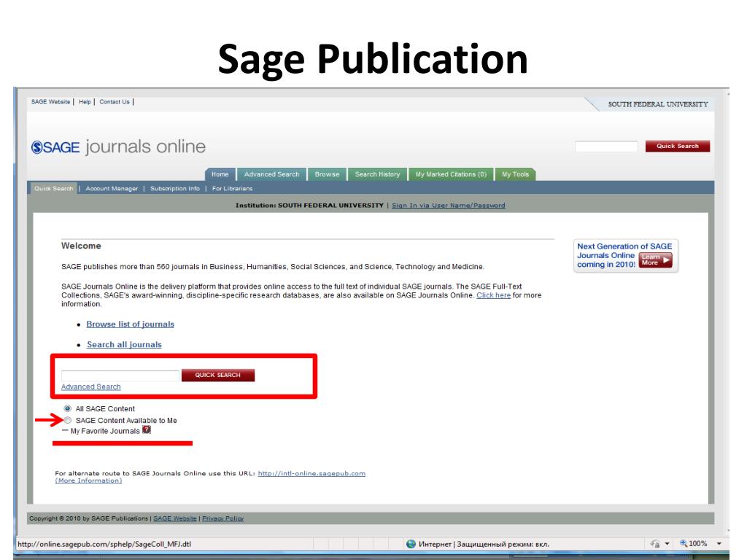Open My Marked Citations (0) tab
This screenshot has width=747, height=560.
pyautogui.click(x=451, y=174)
